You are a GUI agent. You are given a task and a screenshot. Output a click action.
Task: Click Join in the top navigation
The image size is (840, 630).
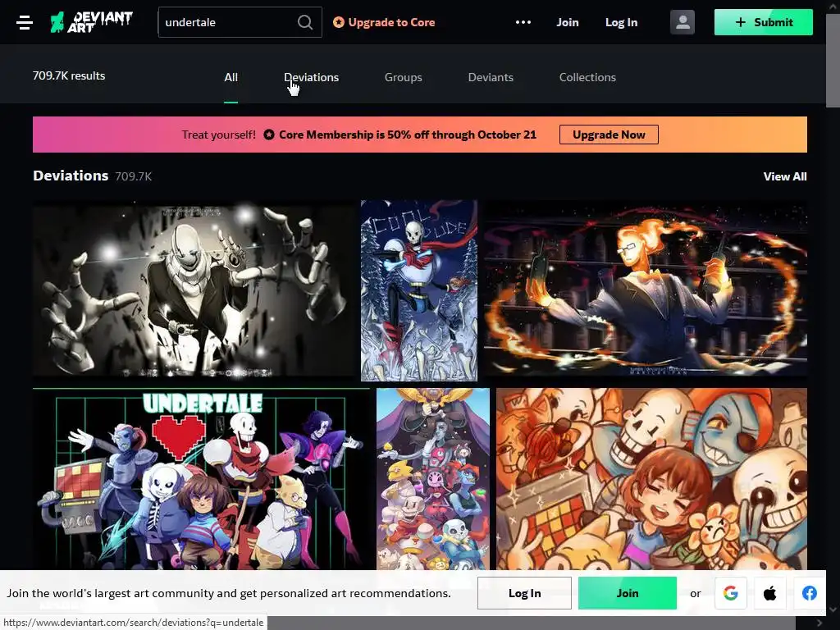click(568, 22)
